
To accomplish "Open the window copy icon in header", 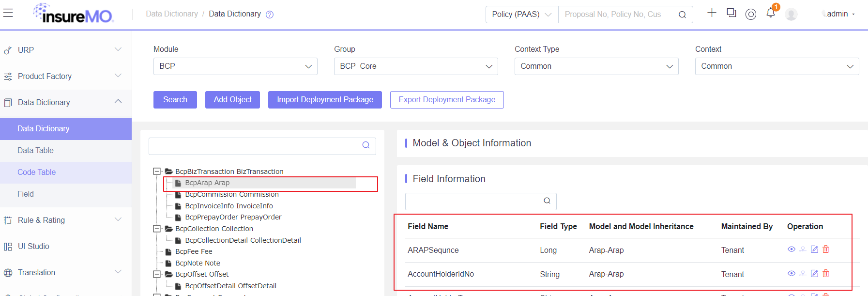I will [x=731, y=13].
